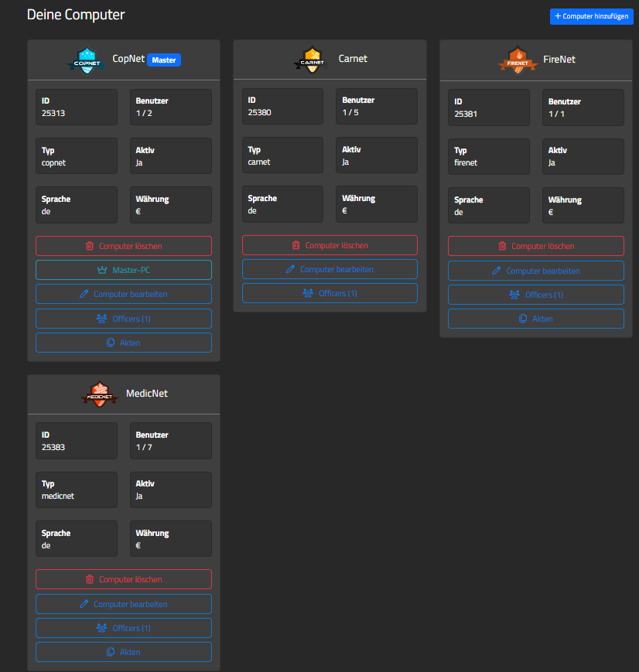Viewport: 639px width, 672px height.
Task: Click the FireNet card title
Action: click(x=559, y=60)
